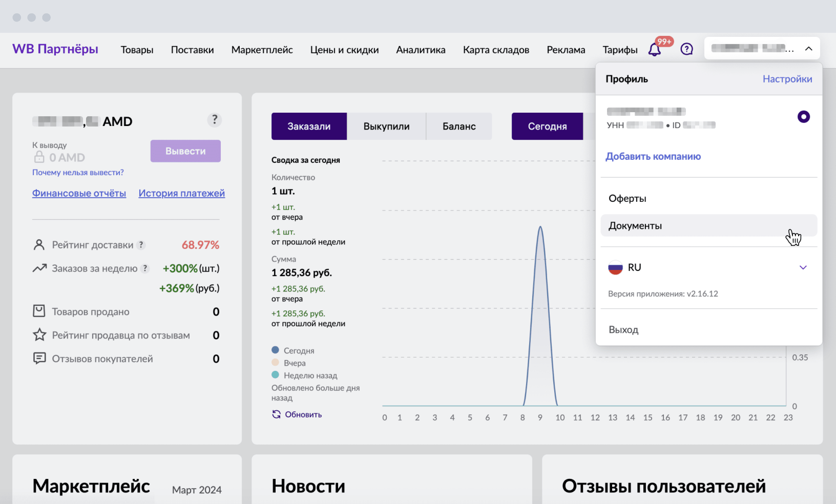The image size is (836, 504).
Task: Click the 68.97% delivery rating value
Action: [x=201, y=245]
